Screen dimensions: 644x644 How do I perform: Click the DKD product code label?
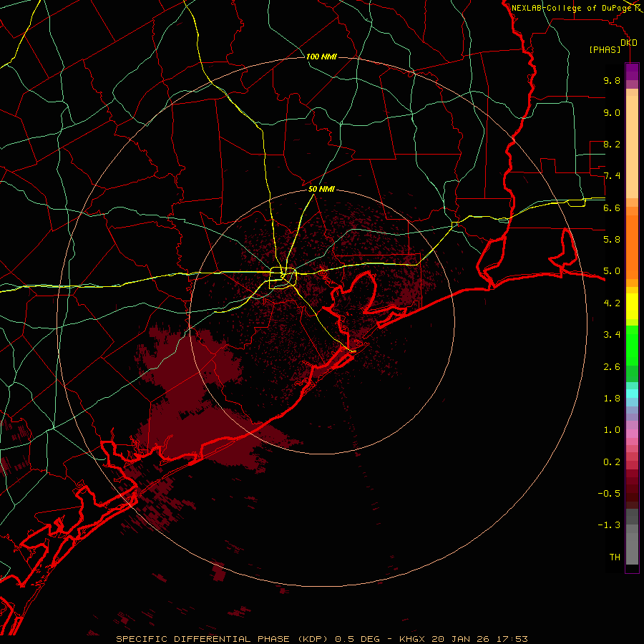pyautogui.click(x=628, y=43)
